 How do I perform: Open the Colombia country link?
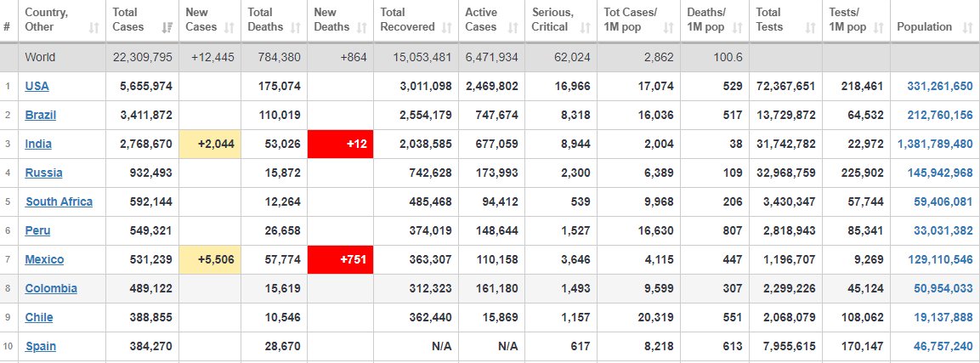pyautogui.click(x=51, y=288)
